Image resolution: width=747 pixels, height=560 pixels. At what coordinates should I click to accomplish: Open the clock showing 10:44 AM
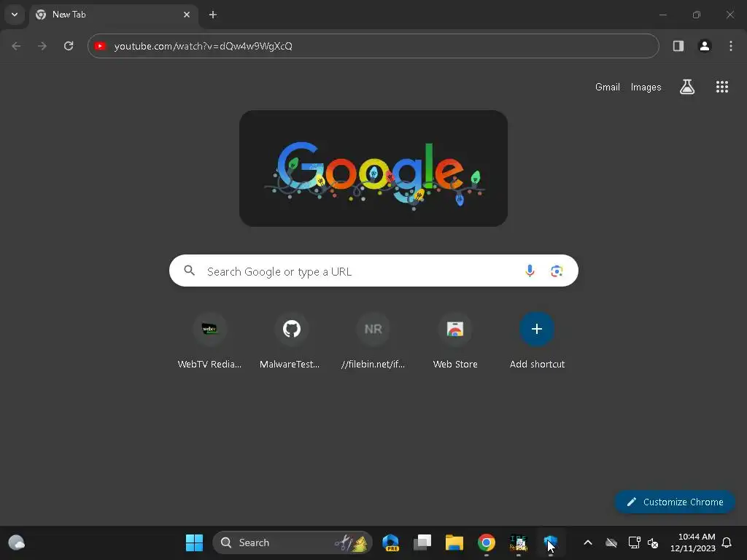tap(693, 542)
